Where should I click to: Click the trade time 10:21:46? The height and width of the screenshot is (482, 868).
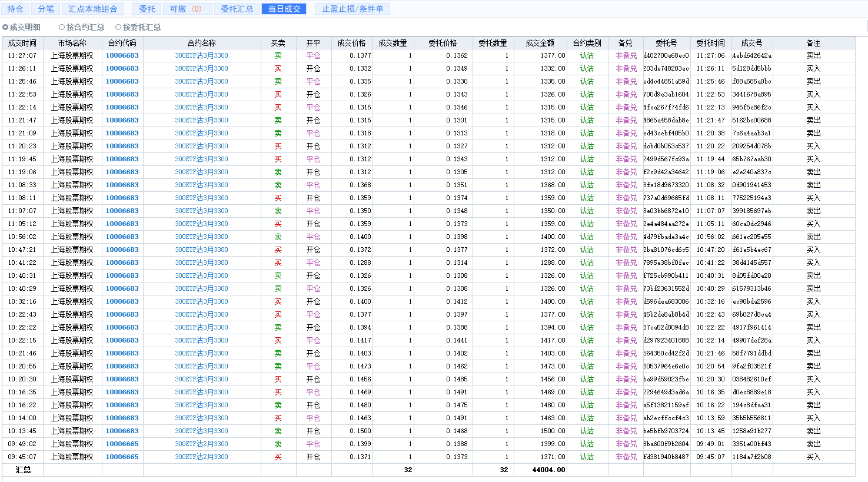click(x=22, y=353)
